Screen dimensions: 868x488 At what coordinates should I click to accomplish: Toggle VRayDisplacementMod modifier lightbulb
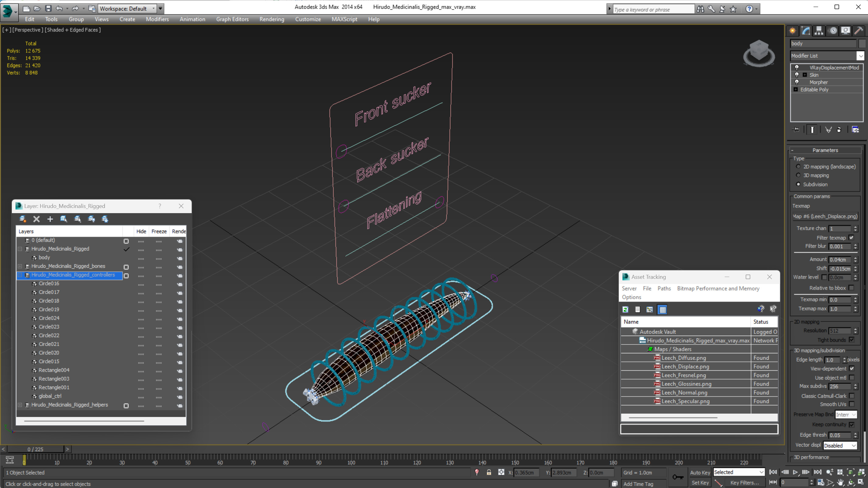(x=797, y=67)
